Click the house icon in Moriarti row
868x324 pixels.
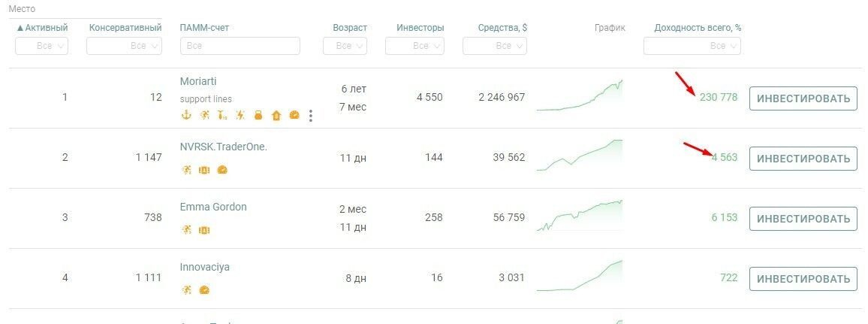276,115
